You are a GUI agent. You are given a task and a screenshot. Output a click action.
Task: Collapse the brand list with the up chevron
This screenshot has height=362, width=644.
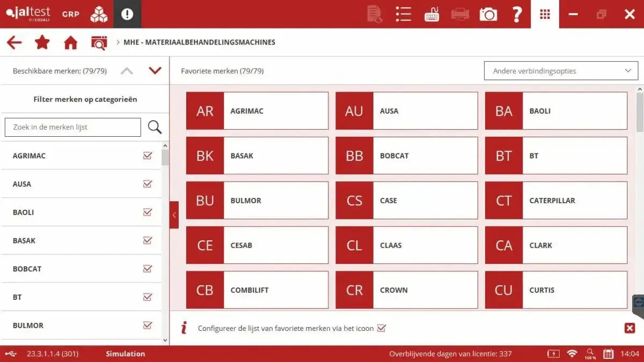pos(127,70)
